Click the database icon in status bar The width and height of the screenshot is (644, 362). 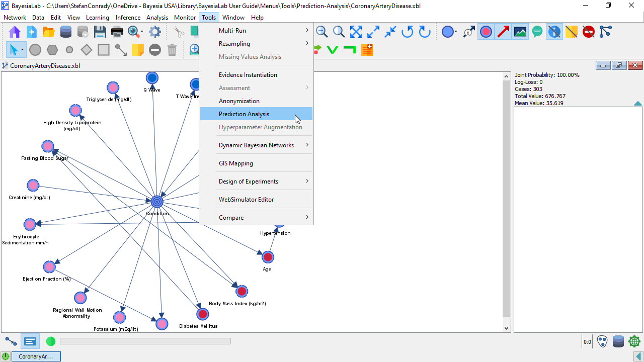(x=618, y=342)
